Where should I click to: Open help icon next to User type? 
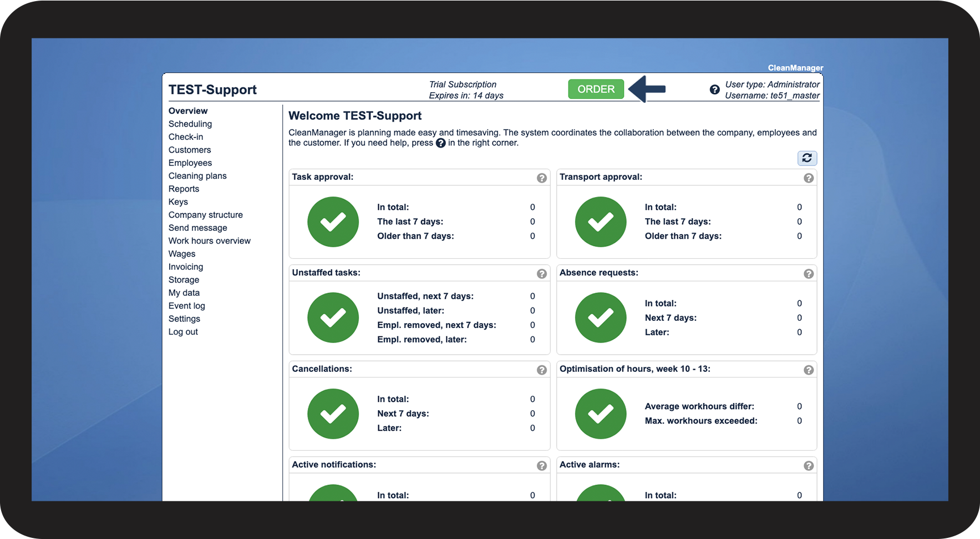[x=715, y=89]
